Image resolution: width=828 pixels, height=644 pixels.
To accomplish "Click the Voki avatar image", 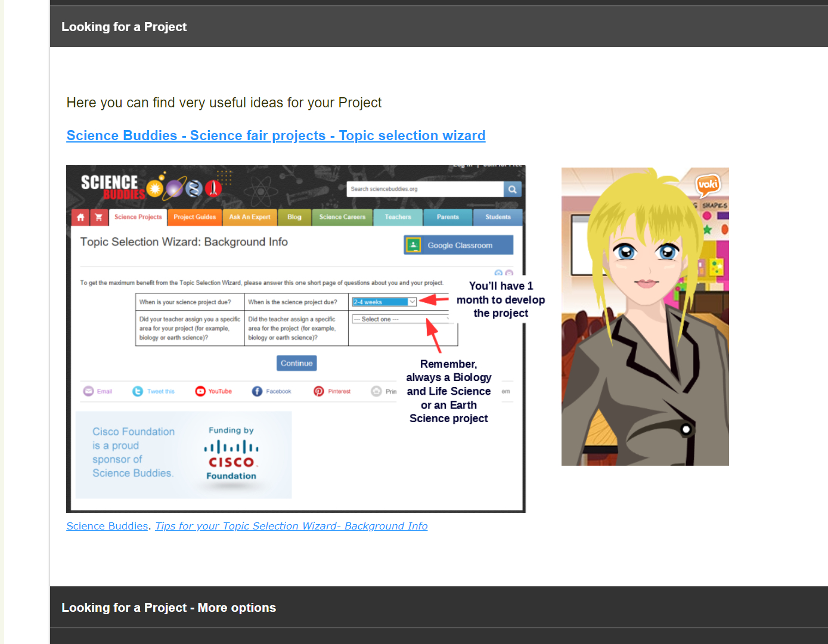I will pos(645,317).
